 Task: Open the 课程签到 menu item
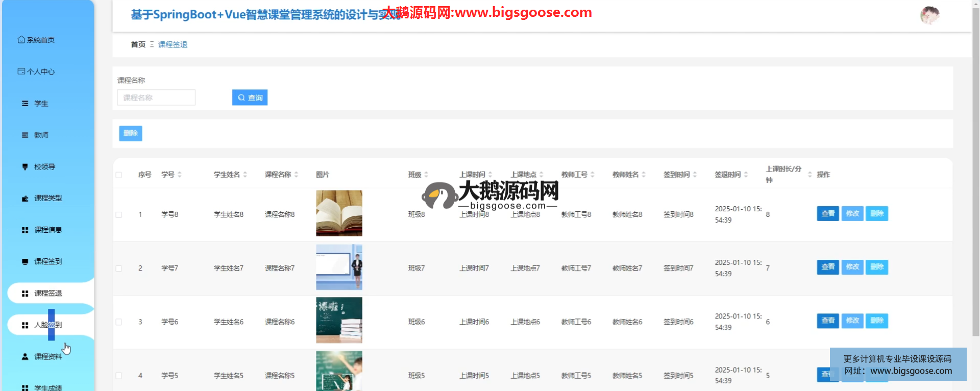click(48, 262)
